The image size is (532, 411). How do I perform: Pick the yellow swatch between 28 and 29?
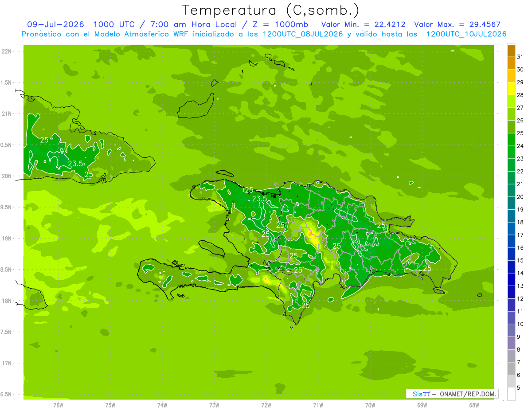[x=511, y=89]
